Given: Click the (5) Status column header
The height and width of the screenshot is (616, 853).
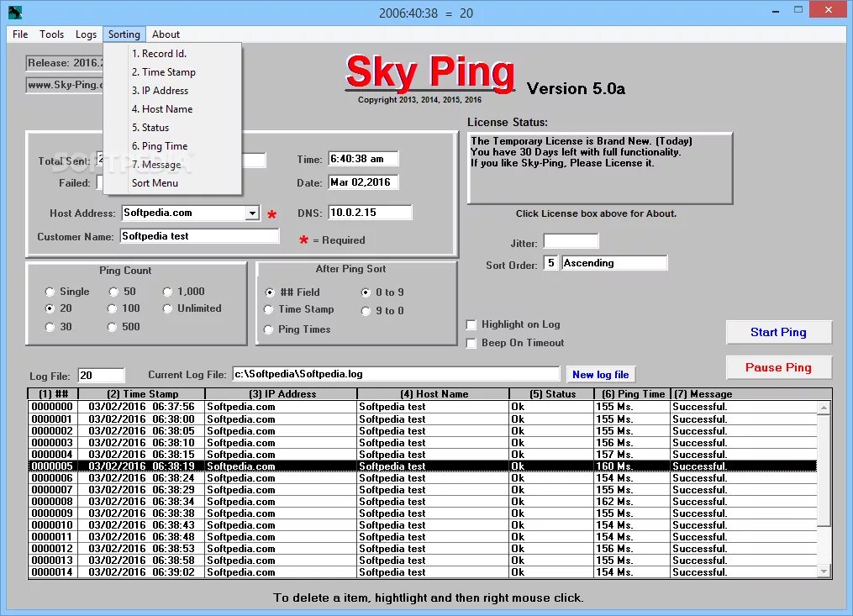Looking at the screenshot, I should point(552,394).
